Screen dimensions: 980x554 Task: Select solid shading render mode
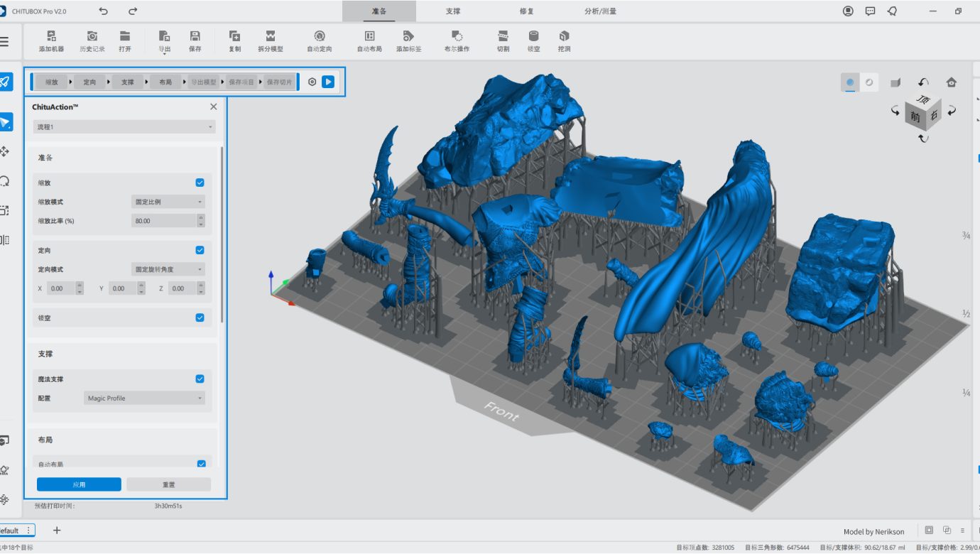(850, 82)
